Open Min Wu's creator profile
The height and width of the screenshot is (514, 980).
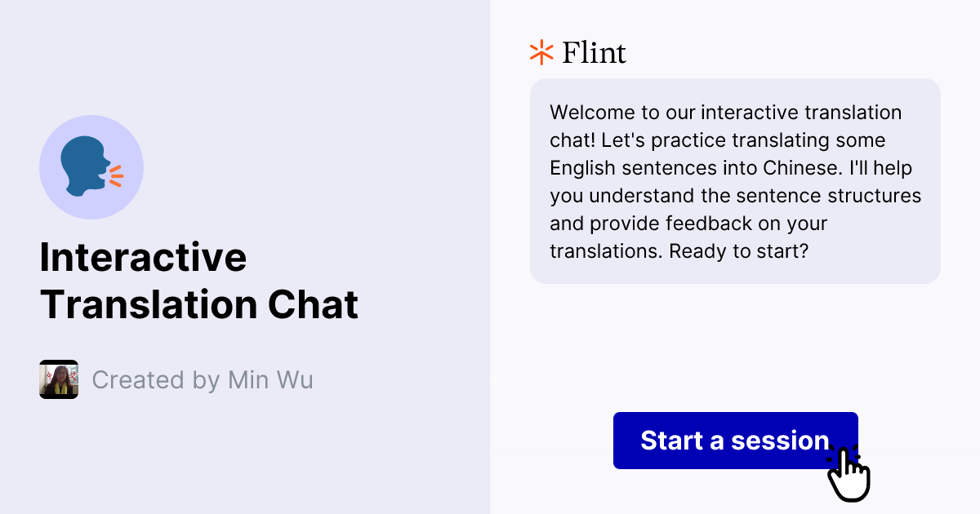click(59, 379)
